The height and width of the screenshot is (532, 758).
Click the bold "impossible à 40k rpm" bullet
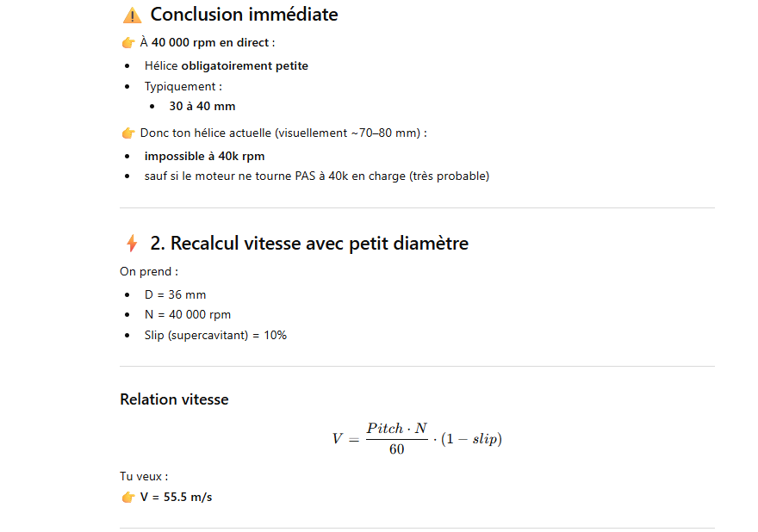204,157
